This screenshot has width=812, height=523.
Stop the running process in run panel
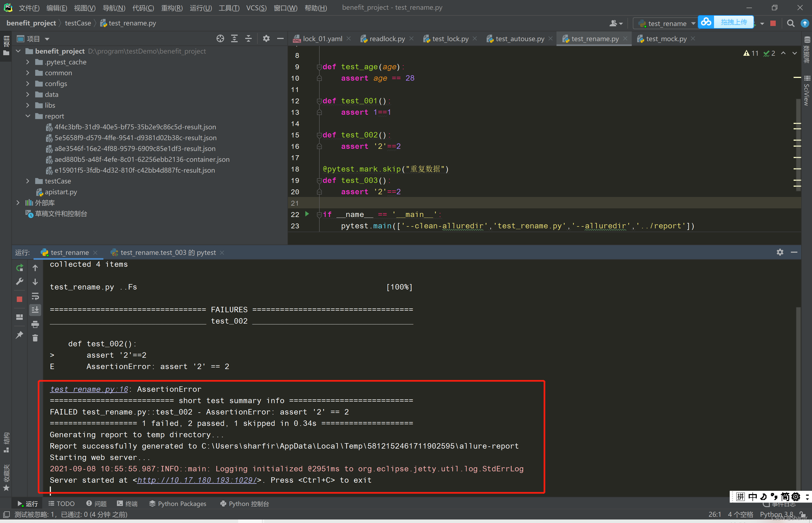(x=20, y=299)
